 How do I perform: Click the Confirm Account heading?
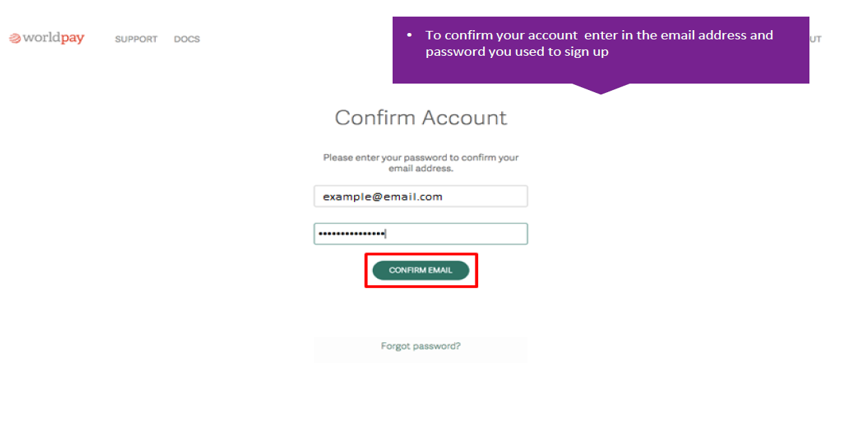click(x=421, y=117)
